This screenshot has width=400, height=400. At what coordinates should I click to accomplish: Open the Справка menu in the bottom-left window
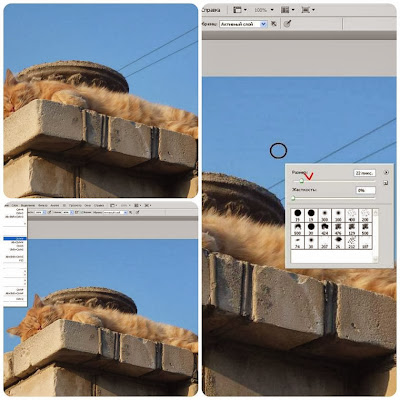pyautogui.click(x=99, y=205)
